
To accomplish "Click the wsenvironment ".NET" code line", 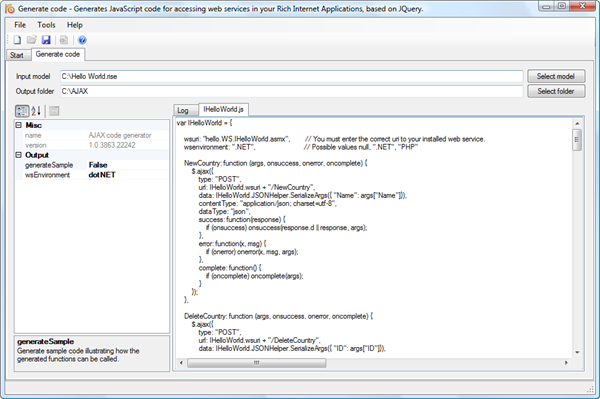I will point(301,147).
